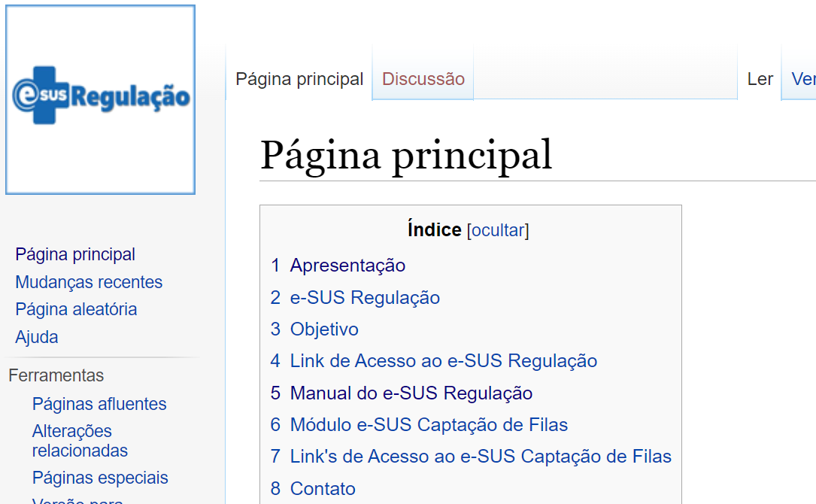Hide the Índice with ocultar toggle
The image size is (816, 504).
[x=498, y=230]
